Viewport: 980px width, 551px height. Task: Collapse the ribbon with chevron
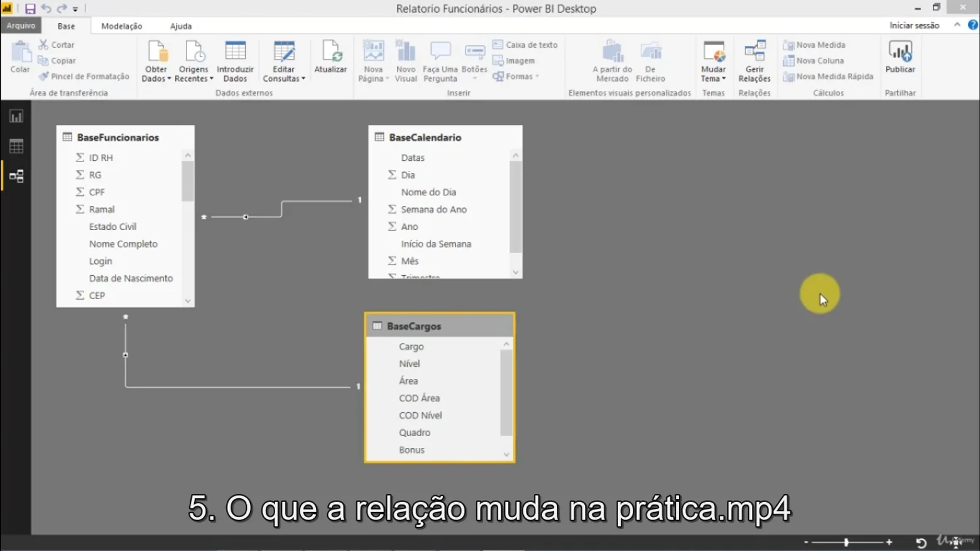pyautogui.click(x=957, y=25)
